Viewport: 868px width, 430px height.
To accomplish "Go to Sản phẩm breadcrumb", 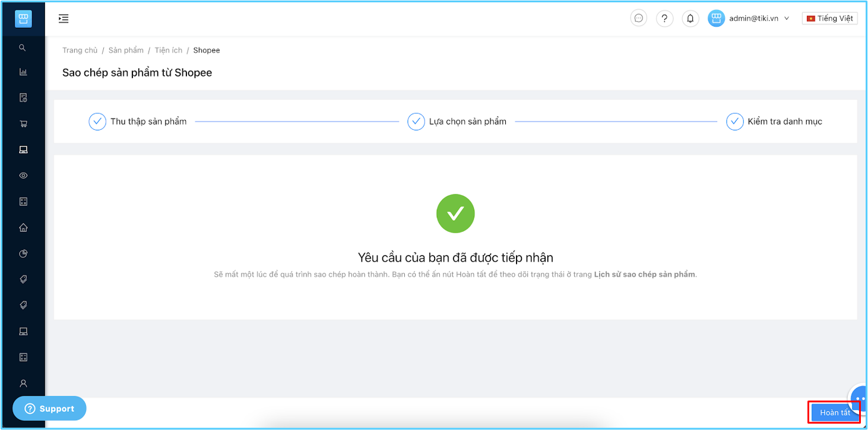I will coord(126,50).
